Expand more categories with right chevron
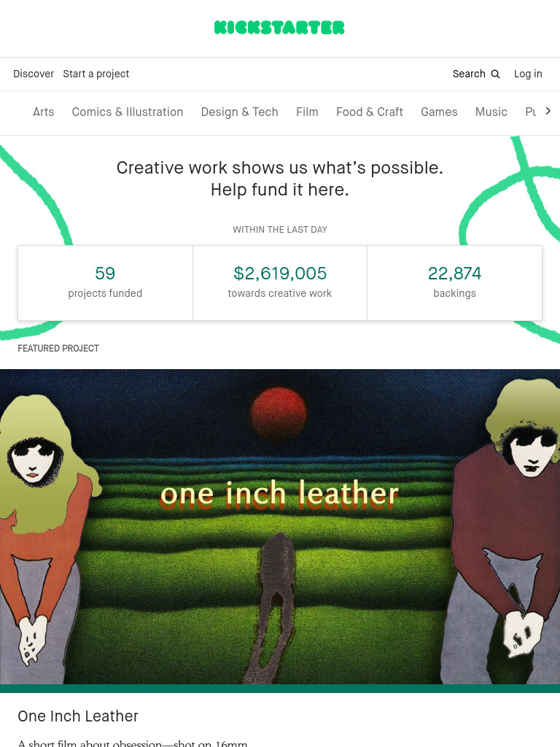 pyautogui.click(x=548, y=111)
